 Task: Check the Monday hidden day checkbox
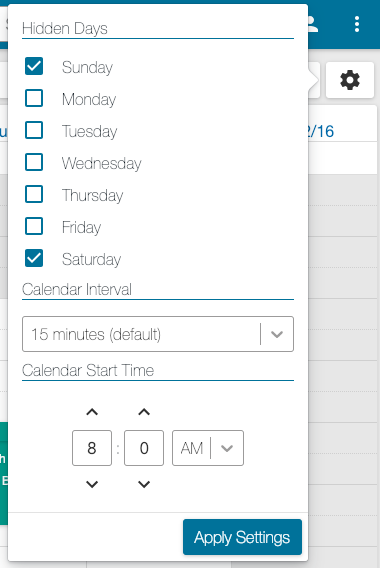click(34, 98)
